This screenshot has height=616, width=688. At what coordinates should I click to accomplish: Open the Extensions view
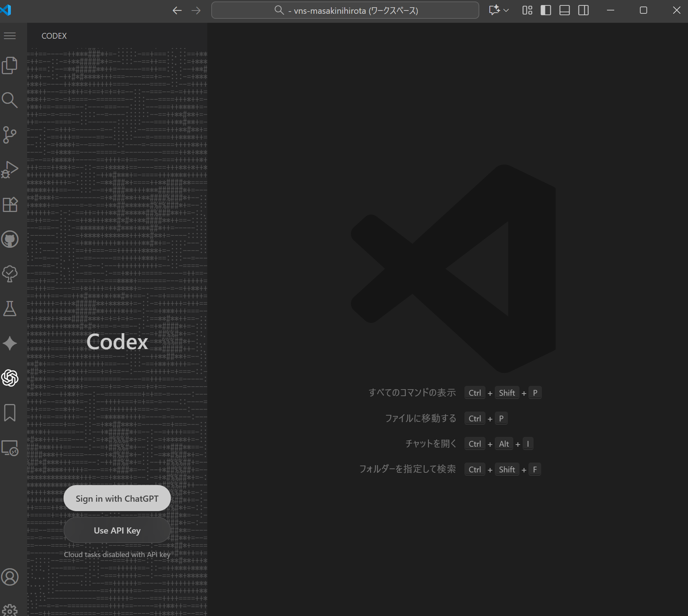tap(10, 204)
